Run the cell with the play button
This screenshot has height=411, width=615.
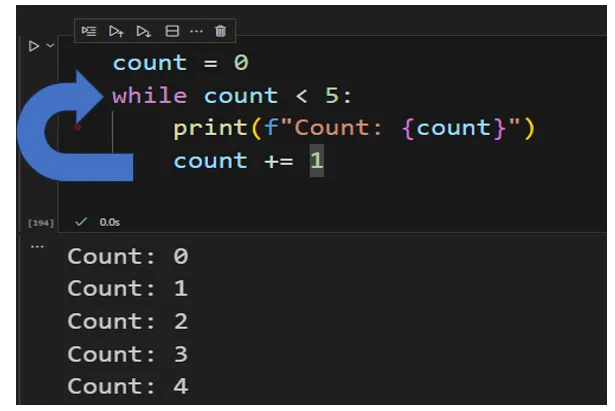click(34, 46)
